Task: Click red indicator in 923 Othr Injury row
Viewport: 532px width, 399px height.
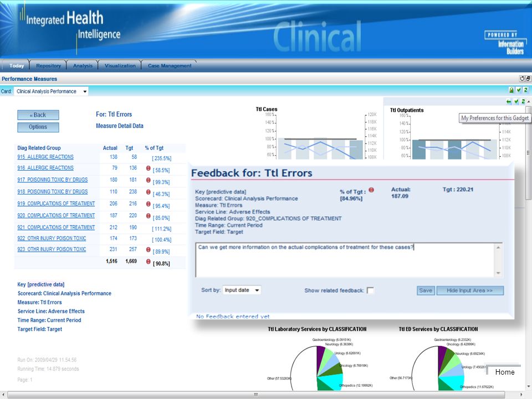Action: point(149,249)
